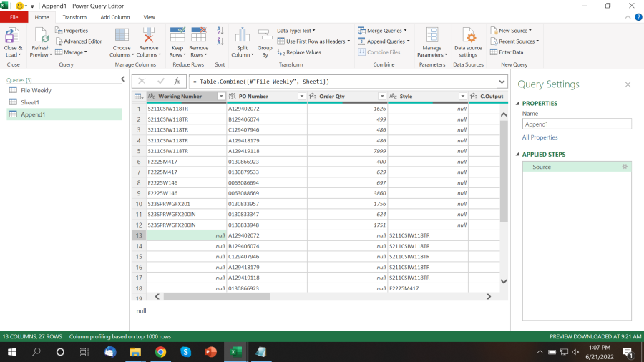This screenshot has width=644, height=362.
Task: Open Recent Sources dropdown
Action: (514, 41)
